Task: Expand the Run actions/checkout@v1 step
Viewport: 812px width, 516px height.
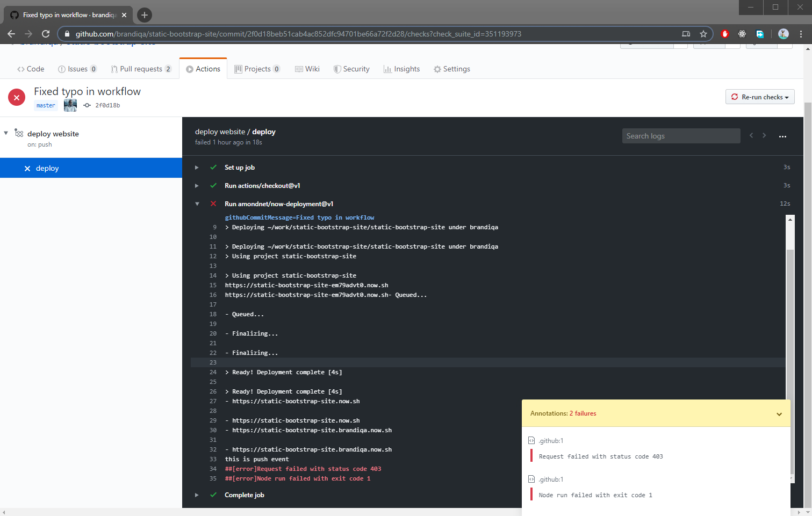Action: 197,186
